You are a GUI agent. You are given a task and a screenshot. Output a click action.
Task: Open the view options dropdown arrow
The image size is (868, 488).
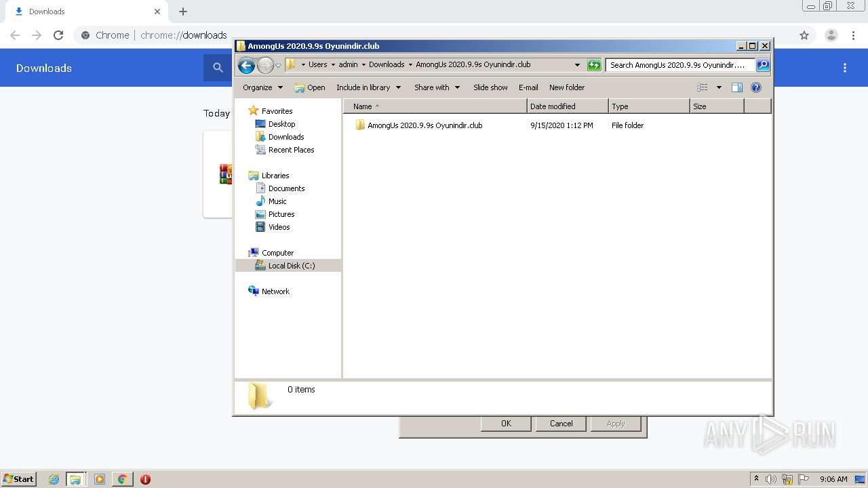click(719, 87)
